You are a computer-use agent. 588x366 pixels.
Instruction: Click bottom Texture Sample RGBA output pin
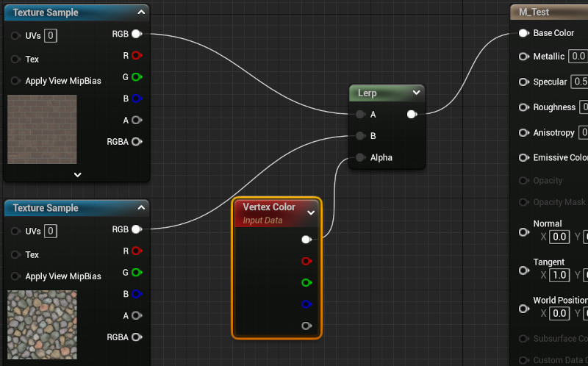137,337
